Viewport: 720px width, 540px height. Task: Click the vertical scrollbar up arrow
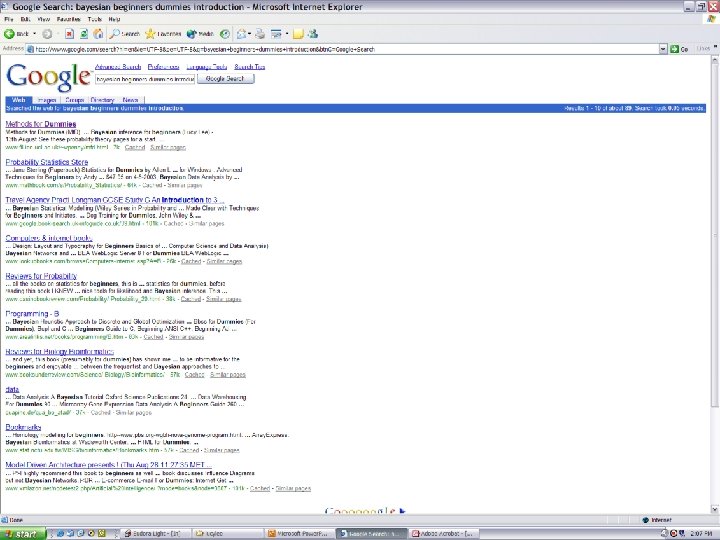pos(714,60)
